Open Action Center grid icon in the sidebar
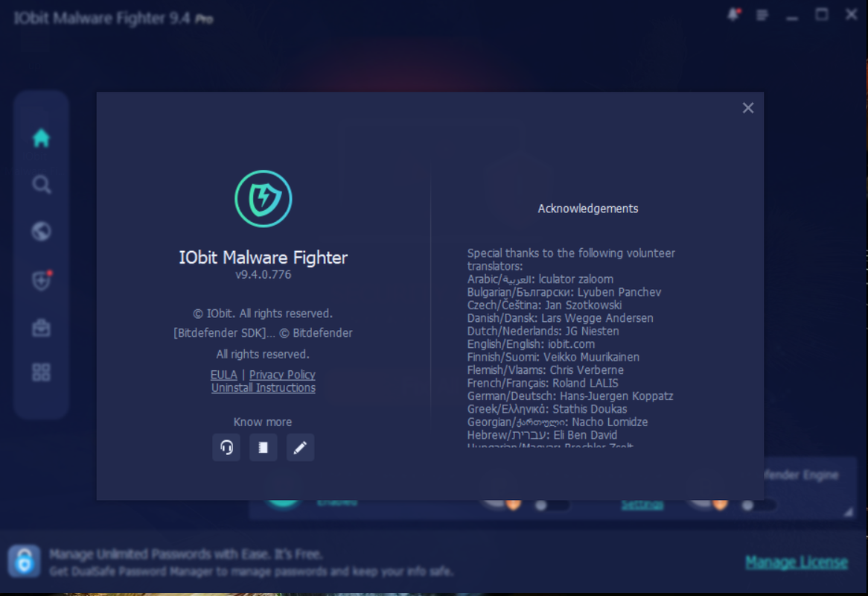 pos(41,372)
